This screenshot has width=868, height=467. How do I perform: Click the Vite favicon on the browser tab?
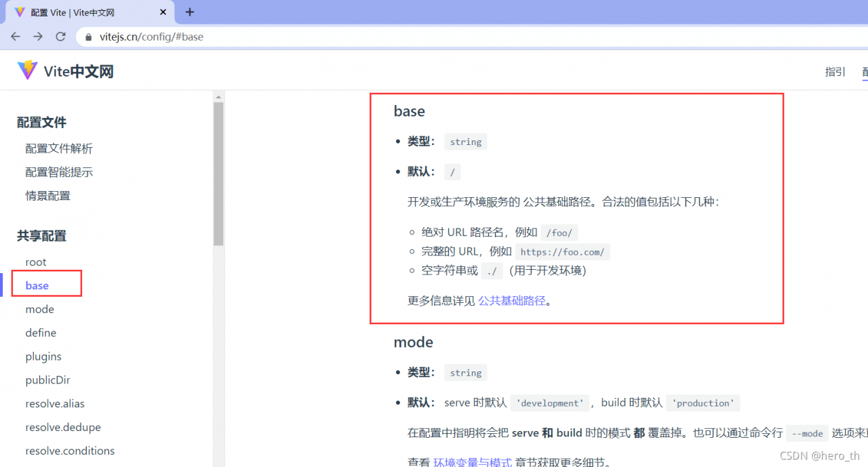tap(18, 12)
